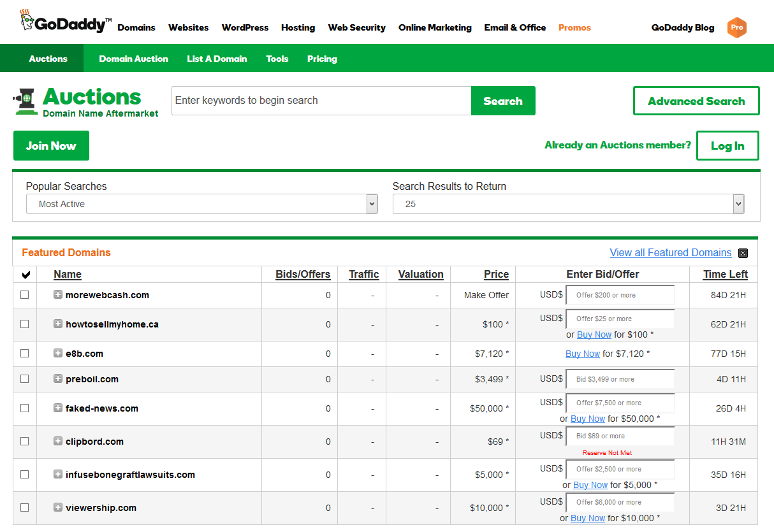Viewport: 774px width, 532px height.
Task: Click the bid field for preboil.com
Action: (620, 379)
